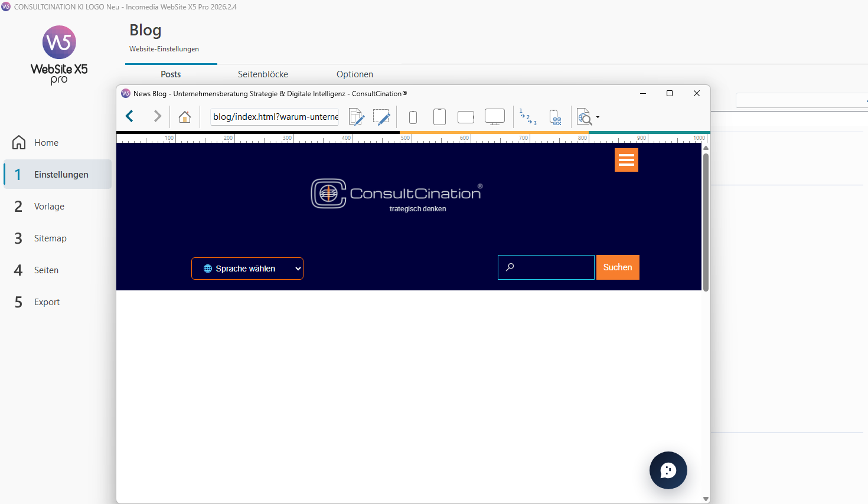Click the phone QR code icon

(555, 117)
